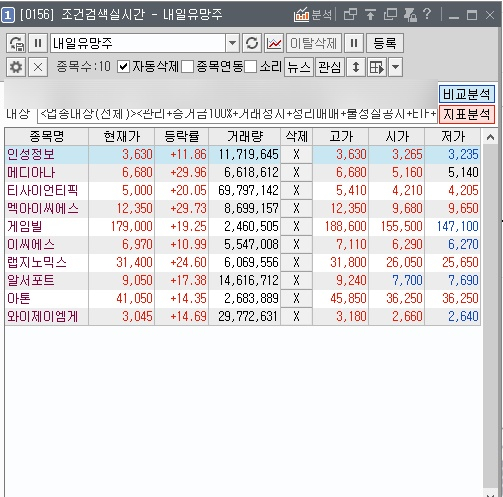Click the X clear list icon
This screenshot has height=497, width=503.
coord(38,67)
